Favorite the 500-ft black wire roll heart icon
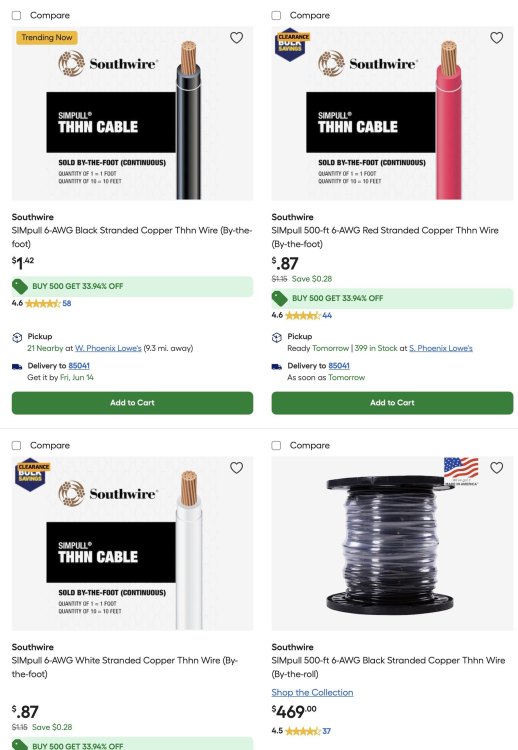The height and width of the screenshot is (750, 518). pos(496,467)
